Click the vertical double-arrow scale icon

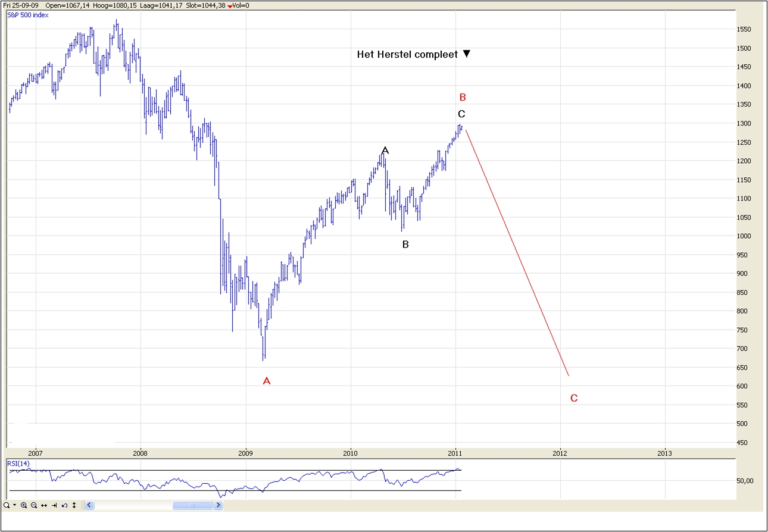73,505
